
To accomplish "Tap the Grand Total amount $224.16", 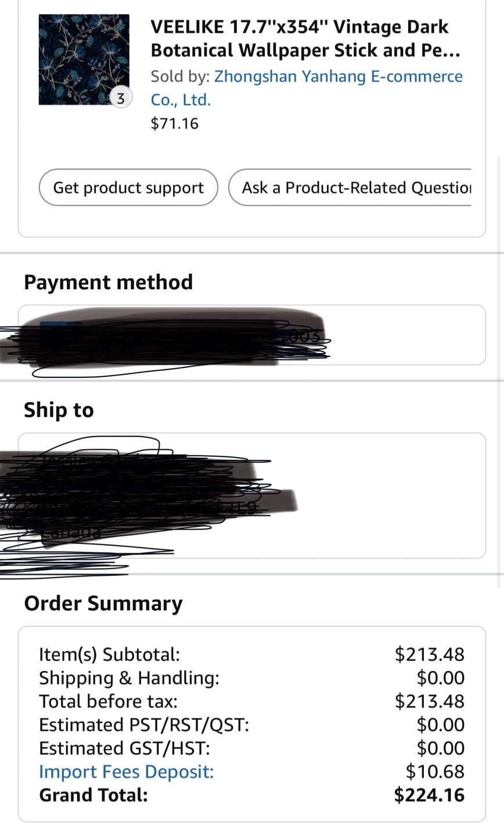I will pyautogui.click(x=429, y=795).
